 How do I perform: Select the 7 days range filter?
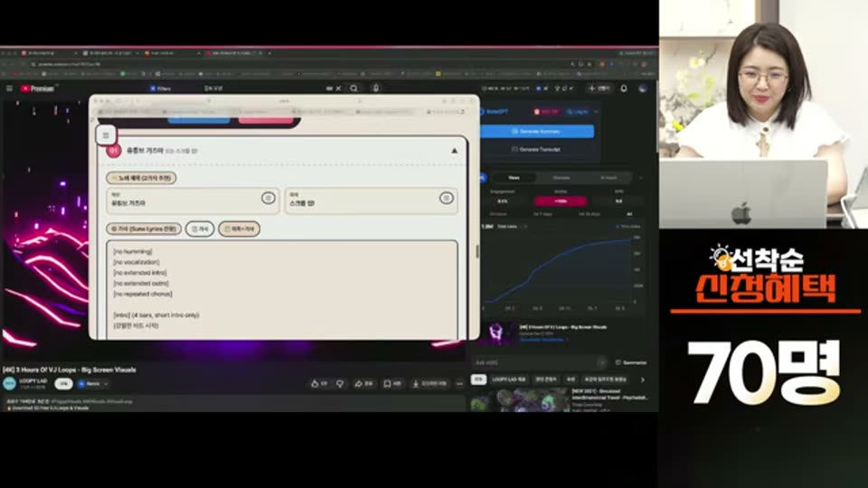[x=542, y=213]
